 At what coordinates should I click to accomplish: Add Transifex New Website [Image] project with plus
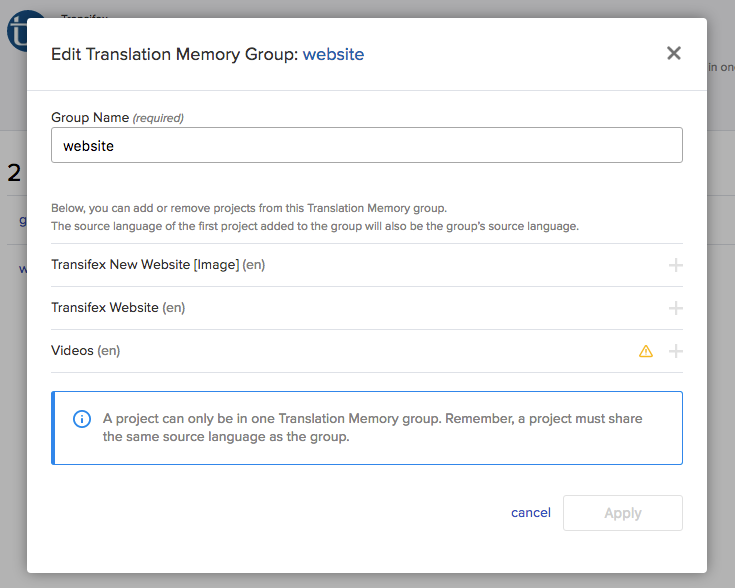coord(675,265)
